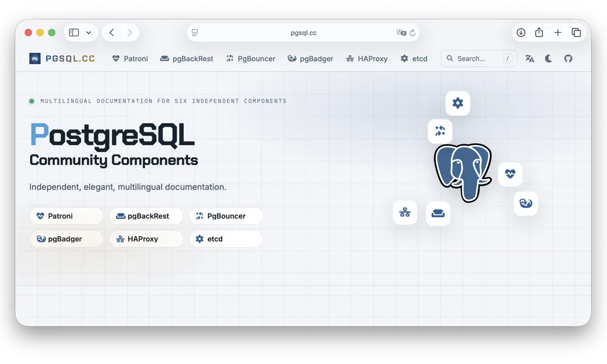
Task: Click the floating pgBadger animal icon tile
Action: 525,203
